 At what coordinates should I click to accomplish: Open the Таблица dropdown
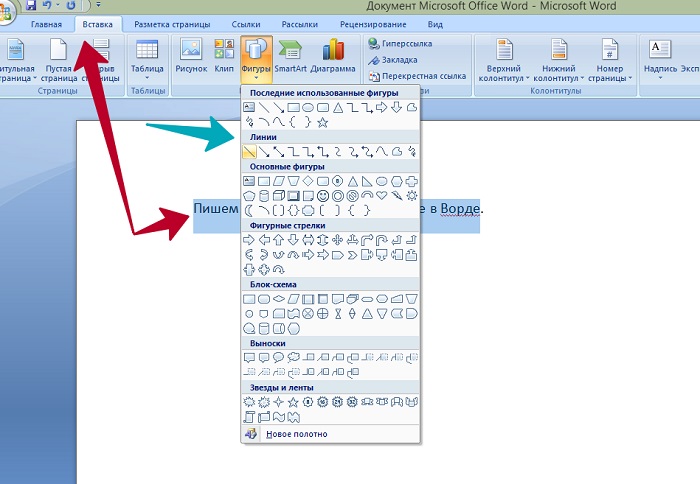click(x=147, y=59)
